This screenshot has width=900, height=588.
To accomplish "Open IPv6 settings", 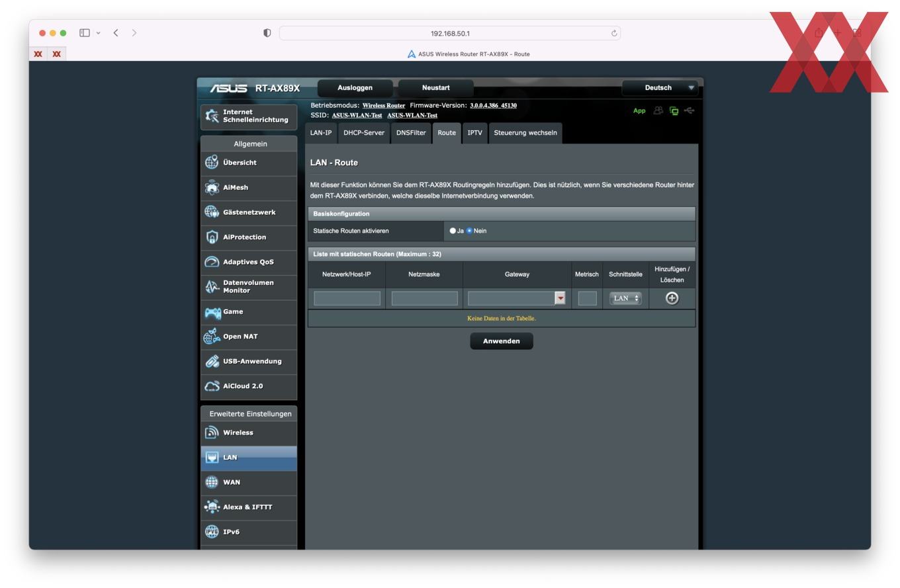I will tap(249, 532).
